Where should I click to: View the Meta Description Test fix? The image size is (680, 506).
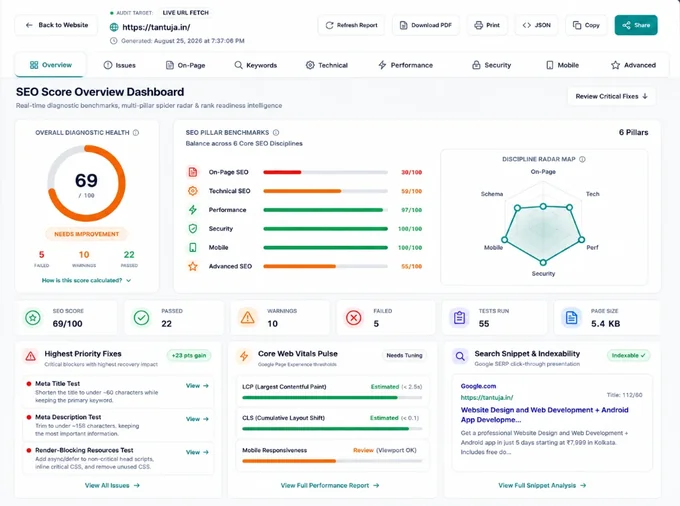pos(197,419)
